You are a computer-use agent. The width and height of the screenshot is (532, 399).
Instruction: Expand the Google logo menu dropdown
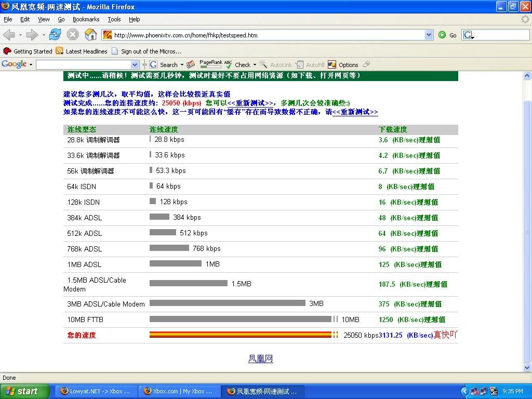tap(31, 65)
